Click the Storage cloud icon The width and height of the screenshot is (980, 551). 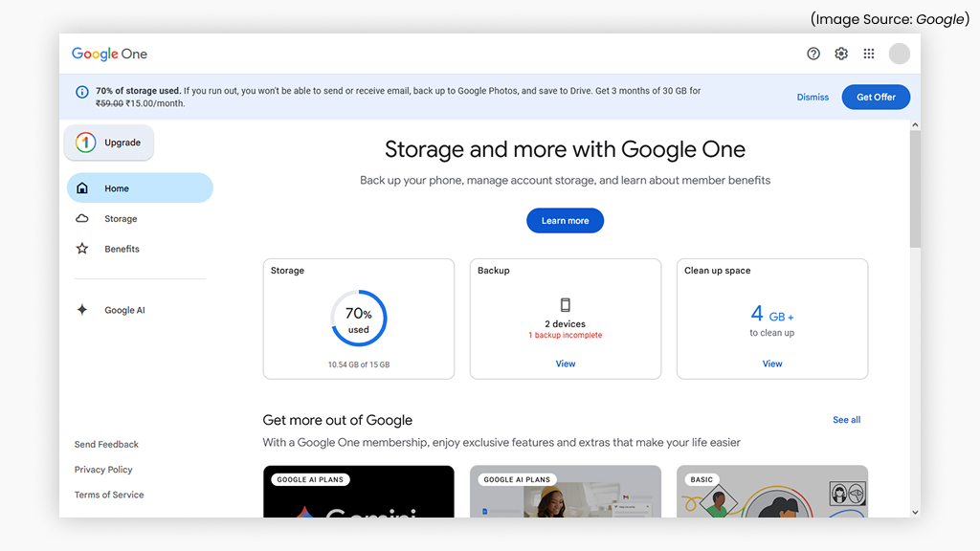click(81, 218)
